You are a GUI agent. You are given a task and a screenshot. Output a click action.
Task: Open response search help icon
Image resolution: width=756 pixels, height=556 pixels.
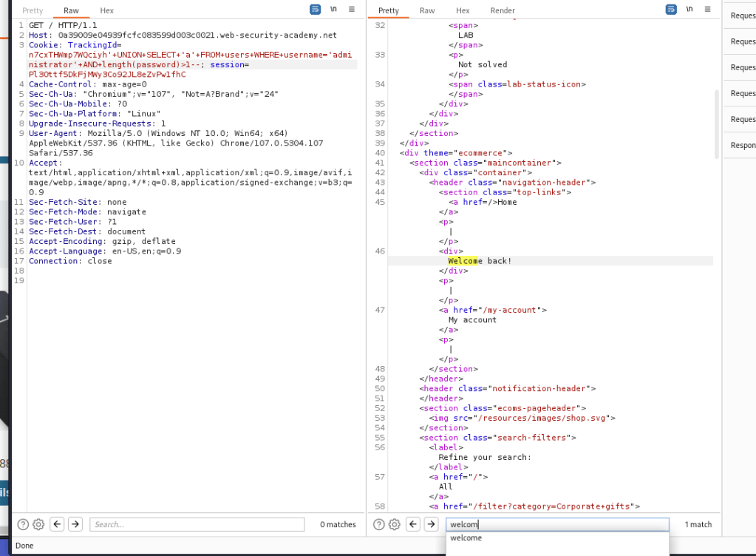click(x=378, y=524)
